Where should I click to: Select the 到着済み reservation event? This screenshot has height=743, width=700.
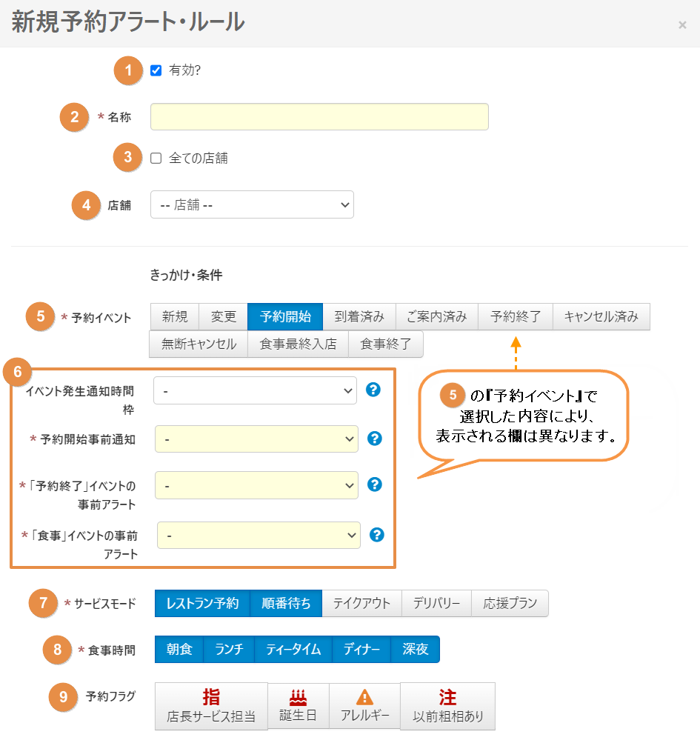359,317
